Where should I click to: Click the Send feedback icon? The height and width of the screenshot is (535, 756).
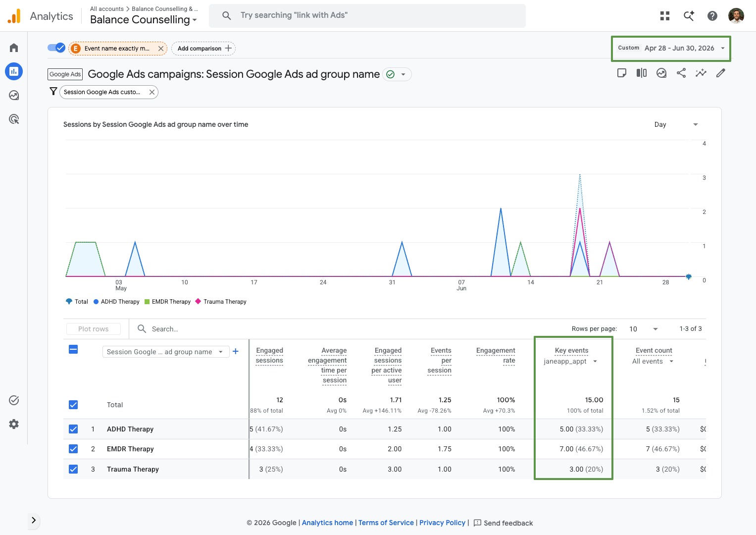coord(477,523)
